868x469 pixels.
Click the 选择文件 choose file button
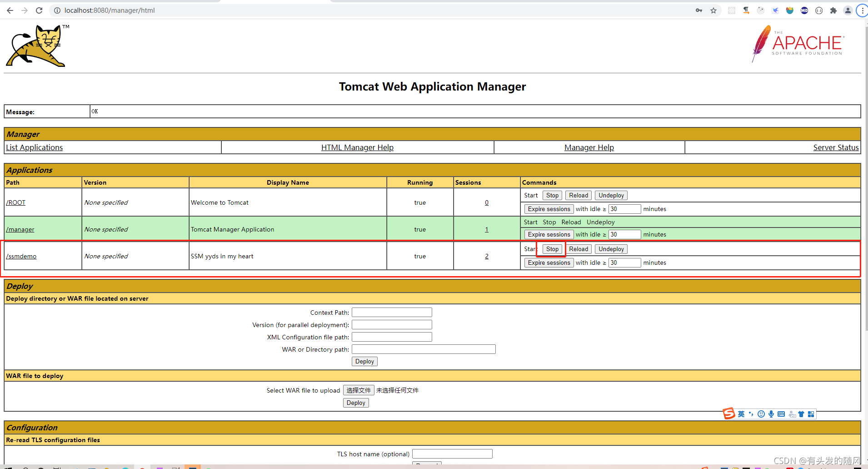(359, 390)
